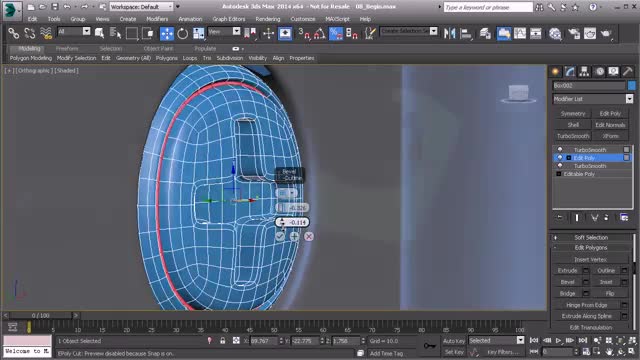Click the Extrude button in Edit Polygons
Image resolution: width=640 pixels, height=360 pixels.
tap(567, 270)
